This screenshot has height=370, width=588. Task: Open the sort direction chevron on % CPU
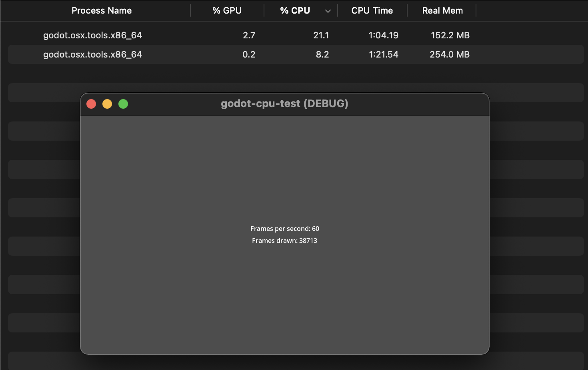click(328, 10)
